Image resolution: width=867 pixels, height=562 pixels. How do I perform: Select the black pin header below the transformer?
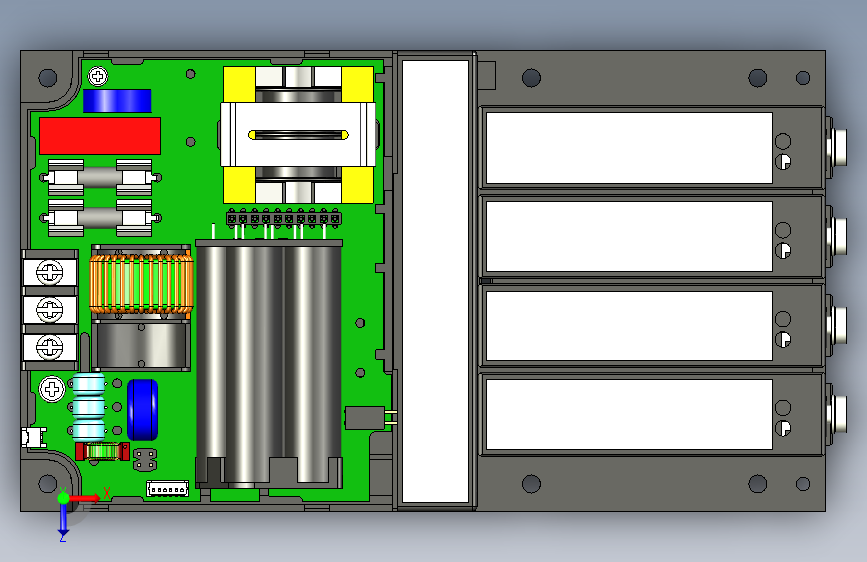284,218
